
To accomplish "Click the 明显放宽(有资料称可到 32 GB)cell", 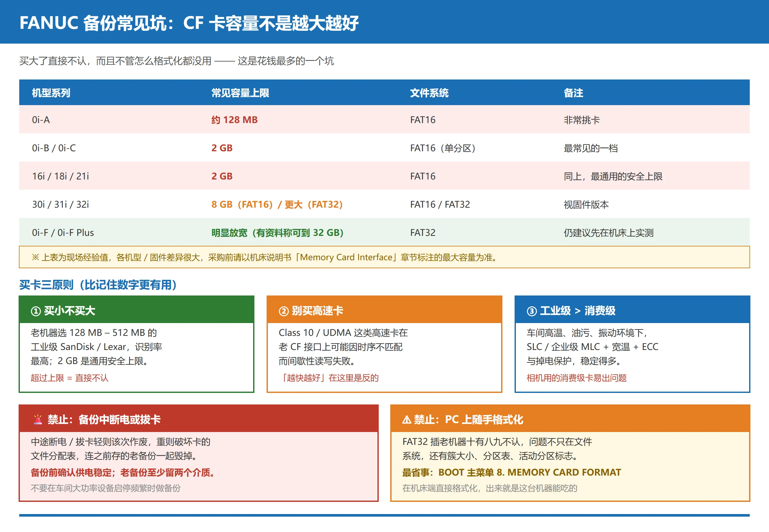I will [277, 233].
